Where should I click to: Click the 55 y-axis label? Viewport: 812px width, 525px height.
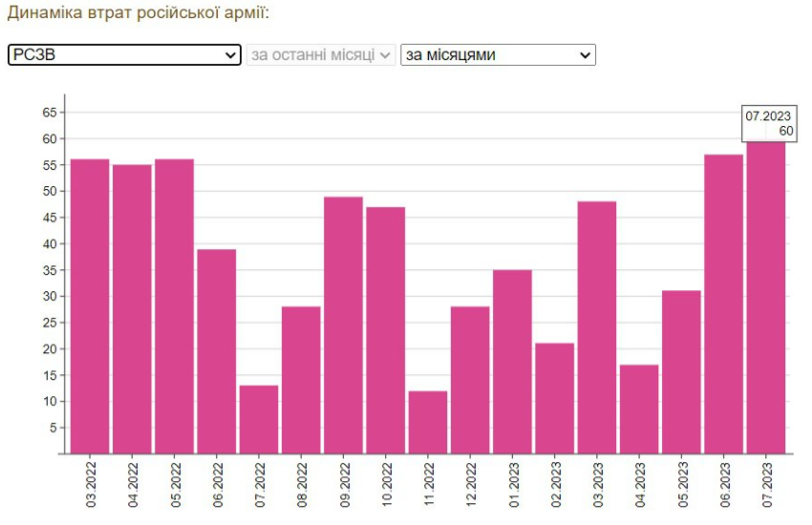[x=50, y=165]
